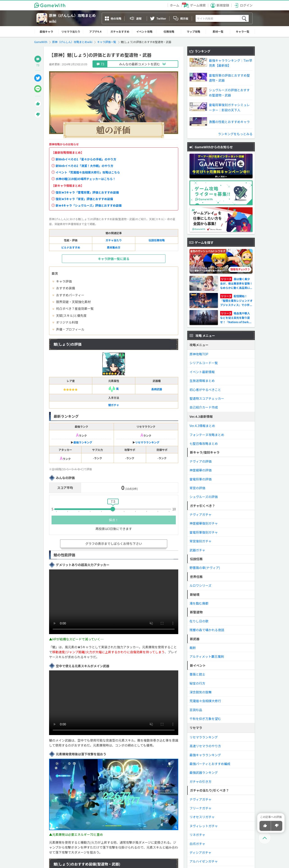Click the サイト内検索 search field

point(218,18)
